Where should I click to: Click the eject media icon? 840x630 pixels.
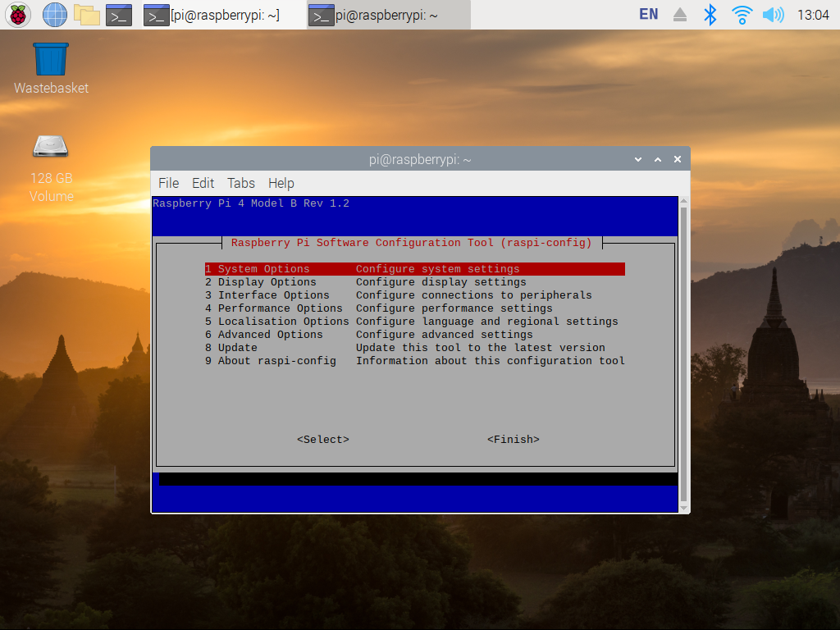click(680, 15)
